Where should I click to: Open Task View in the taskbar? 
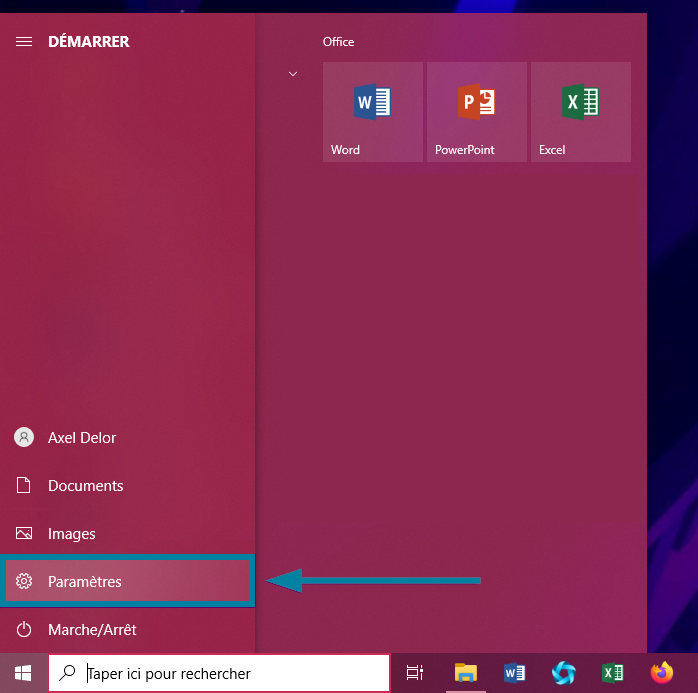coord(415,673)
